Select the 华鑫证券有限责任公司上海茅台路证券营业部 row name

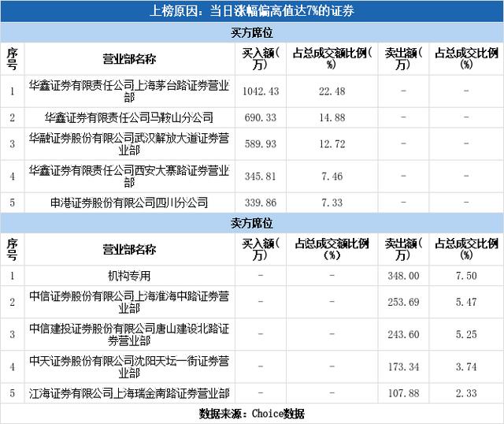tap(129, 91)
